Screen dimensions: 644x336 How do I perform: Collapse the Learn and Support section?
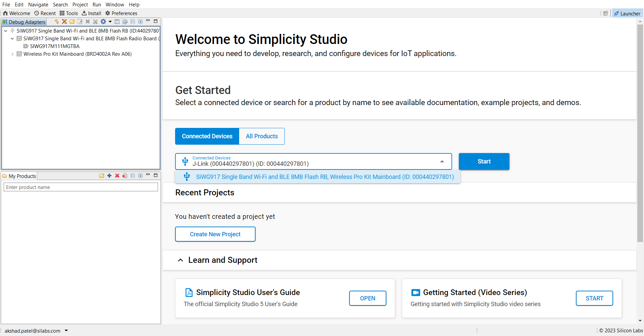click(x=180, y=260)
